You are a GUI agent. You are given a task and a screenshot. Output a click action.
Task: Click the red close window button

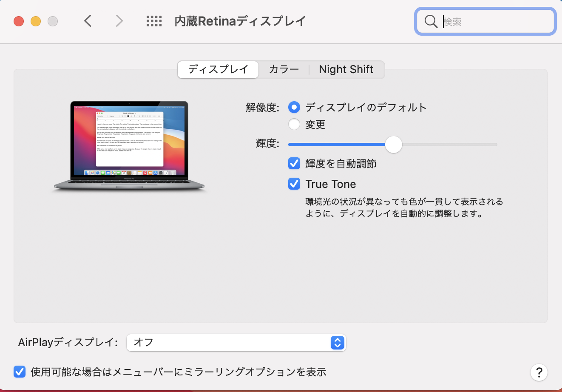click(19, 21)
